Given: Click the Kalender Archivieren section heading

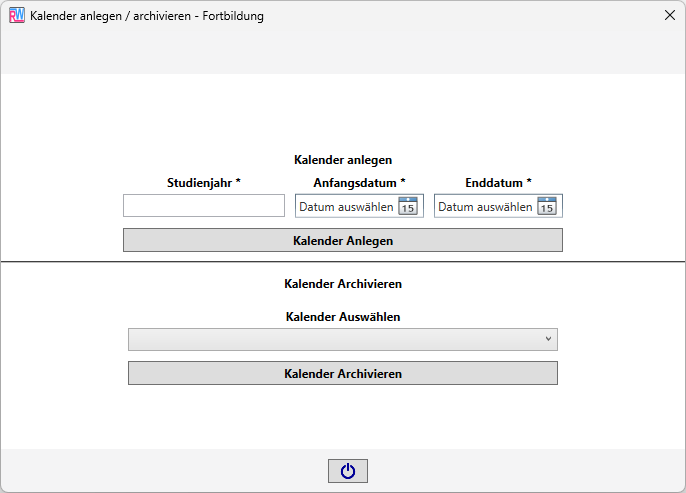Looking at the screenshot, I should [343, 284].
